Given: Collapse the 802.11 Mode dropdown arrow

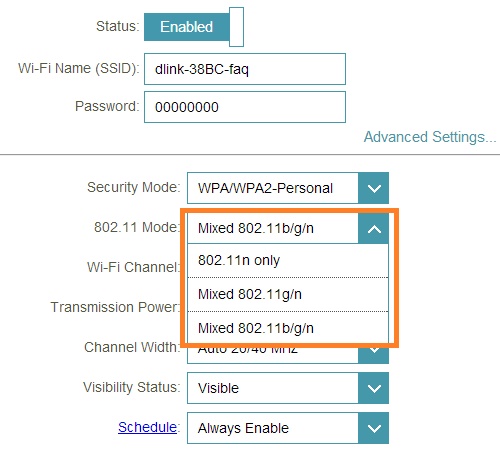Looking at the screenshot, I should click(x=374, y=229).
